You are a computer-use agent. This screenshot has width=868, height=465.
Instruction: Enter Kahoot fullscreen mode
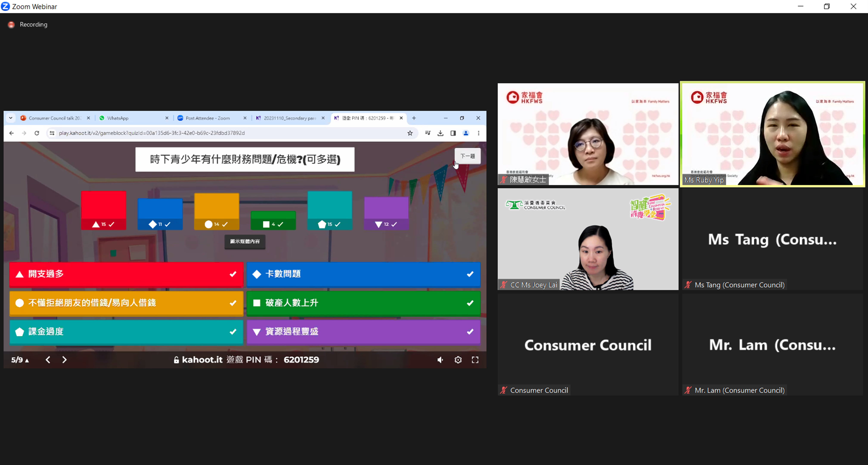point(475,360)
